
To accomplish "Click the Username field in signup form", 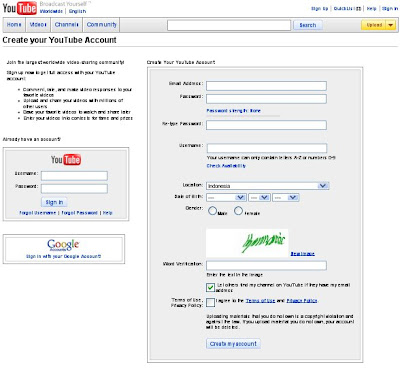I will pos(267,148).
